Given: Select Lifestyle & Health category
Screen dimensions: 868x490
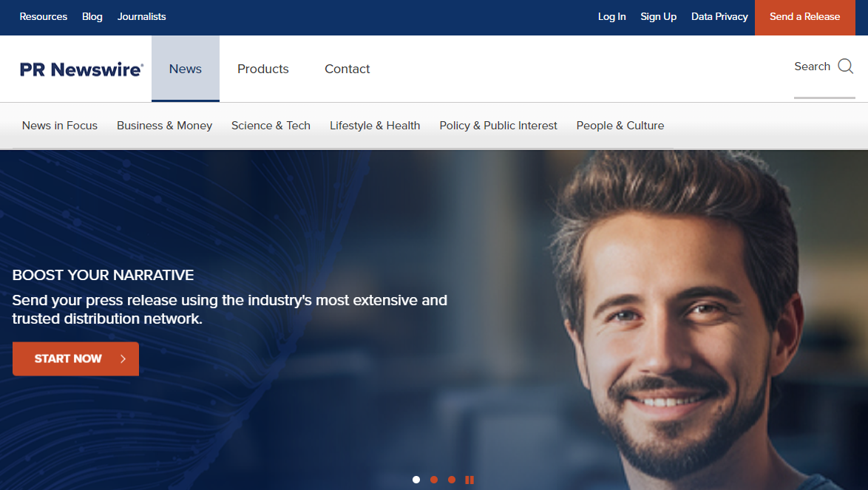Looking at the screenshot, I should pyautogui.click(x=375, y=126).
